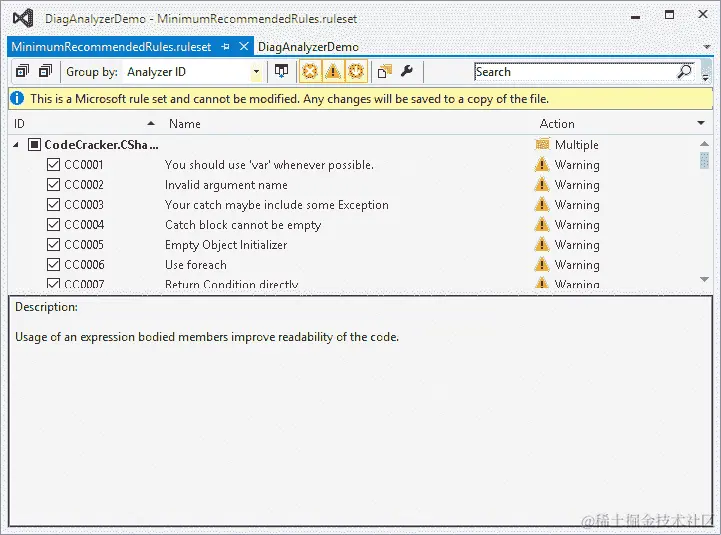
Task: Toggle the error rules filter icon
Action: point(310,71)
